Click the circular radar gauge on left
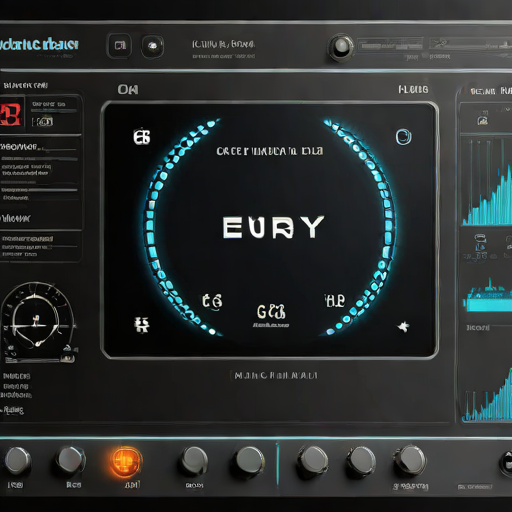Screen dimensions: 512x512 pyautogui.click(x=38, y=322)
